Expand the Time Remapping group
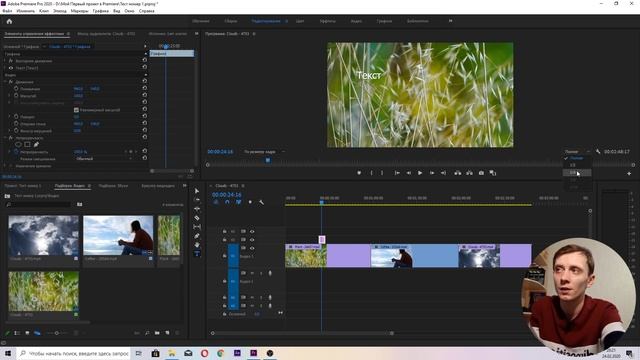Image resolution: width=640 pixels, height=360 pixels. tap(5, 166)
